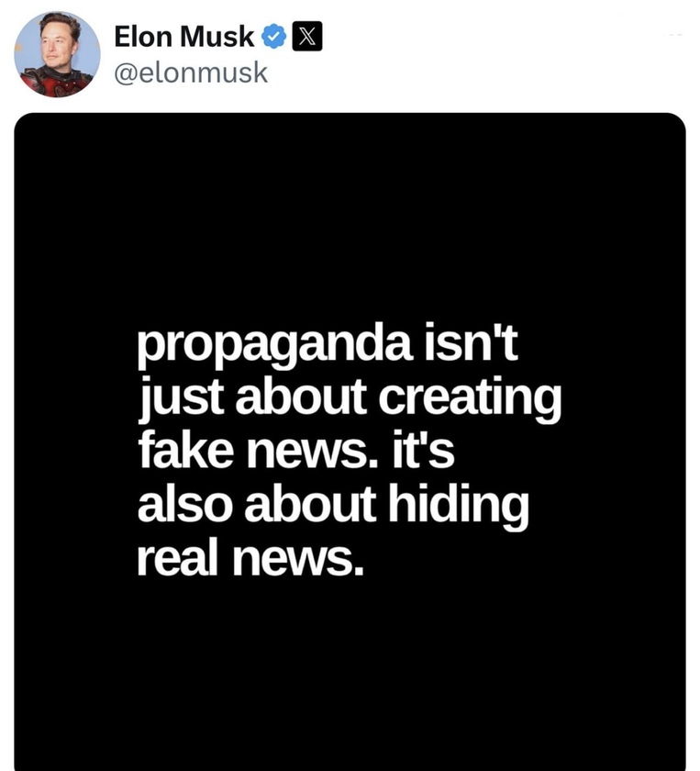Click the word "creating" in the image
Image resolution: width=700 pixels, height=771 pixels.
tap(470, 399)
